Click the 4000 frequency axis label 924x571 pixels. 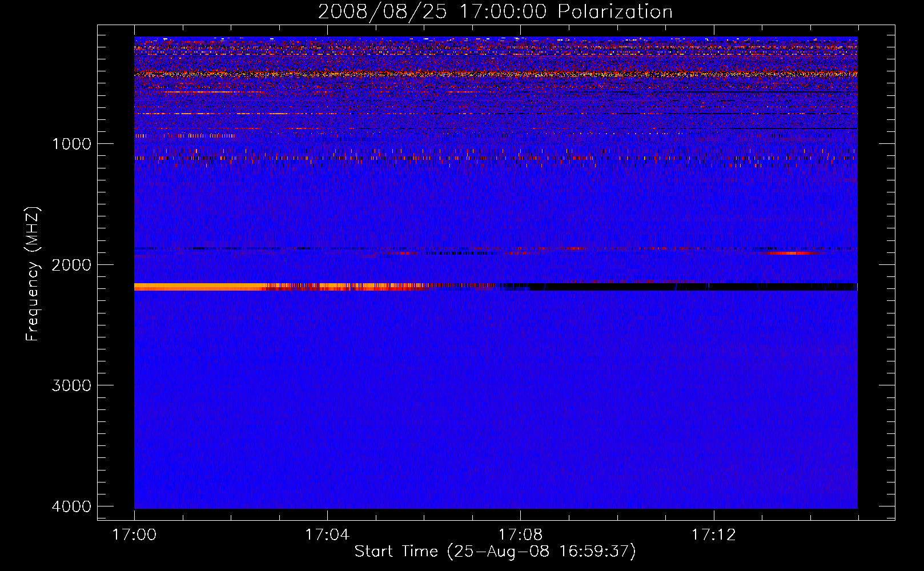coord(71,506)
